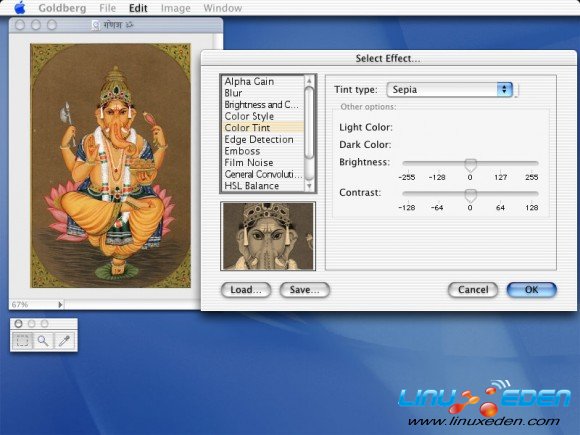Screen dimensions: 580x435
Task: Open the zoom percentage popup arrow
Action: click(x=60, y=305)
